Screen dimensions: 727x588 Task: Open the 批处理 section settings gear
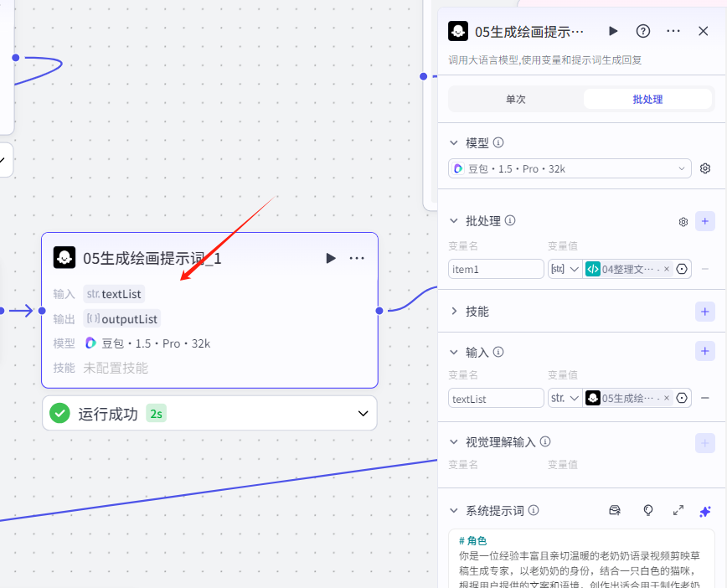(x=683, y=222)
